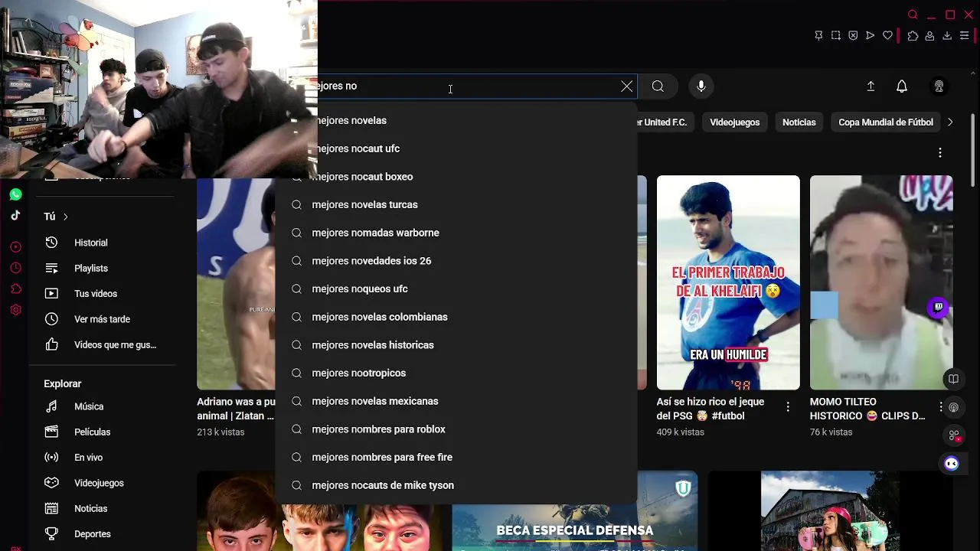Open extensions cube icon in left sidebar
This screenshot has height=551, width=980.
[15, 289]
